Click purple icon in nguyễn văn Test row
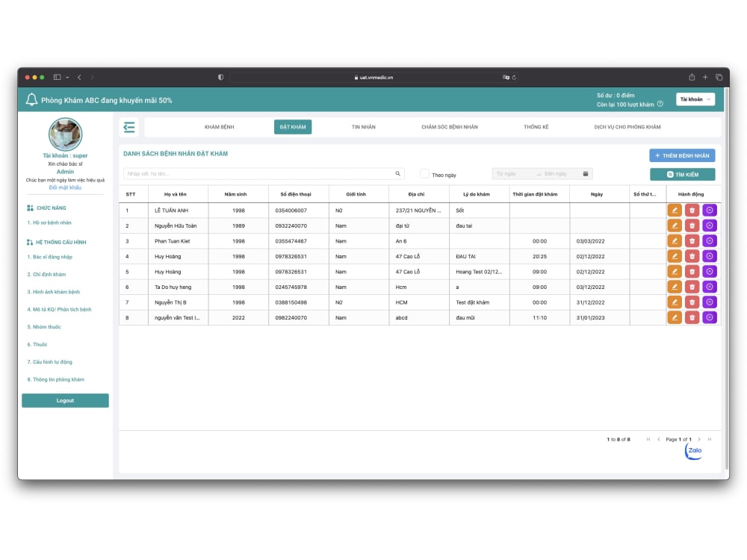The height and width of the screenshot is (560, 747). (x=710, y=317)
